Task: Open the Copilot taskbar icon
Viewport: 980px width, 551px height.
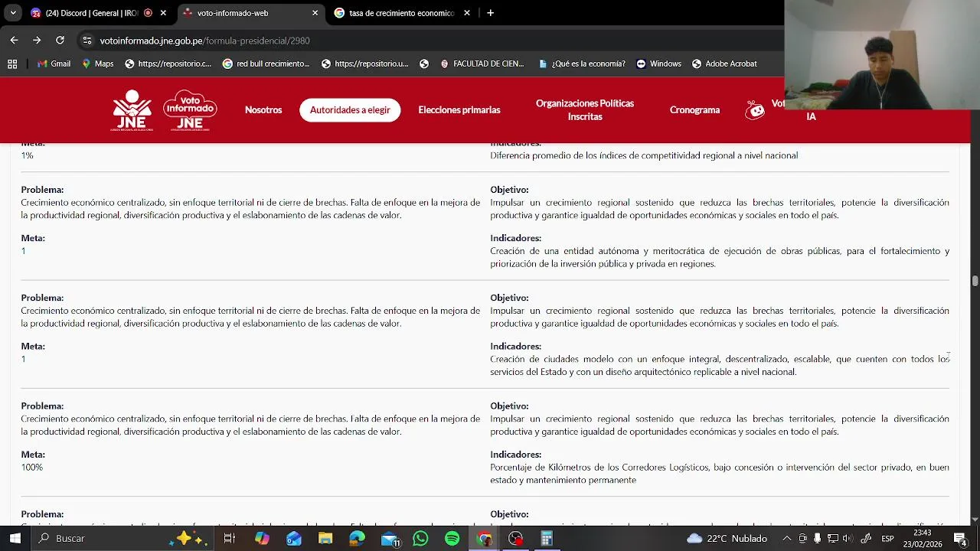Action: (262, 539)
